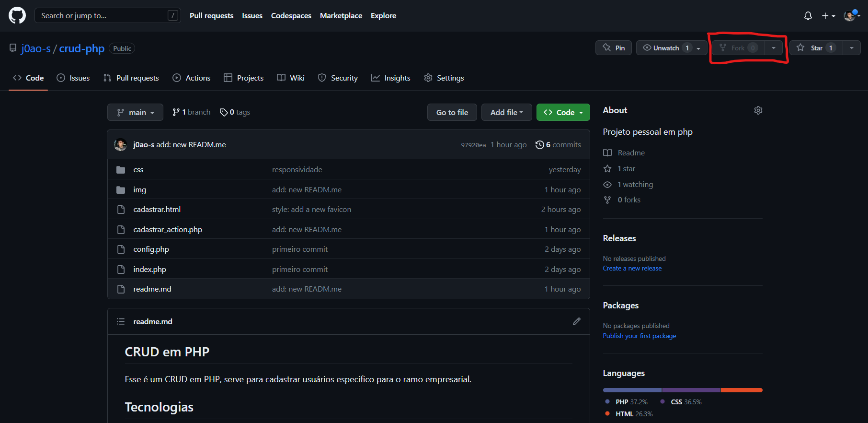Click Create a new release link
868x423 pixels.
tap(632, 268)
